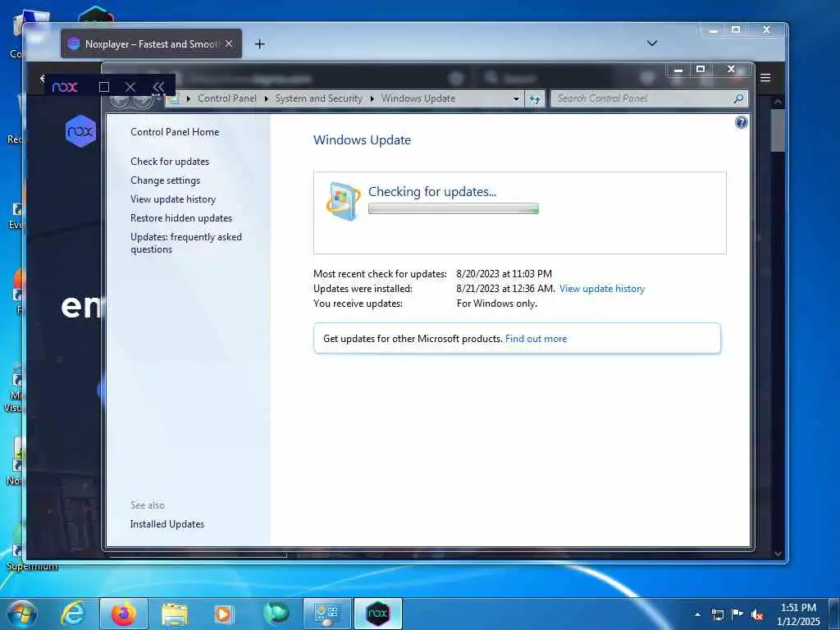Open Control Panel Home link

click(175, 132)
